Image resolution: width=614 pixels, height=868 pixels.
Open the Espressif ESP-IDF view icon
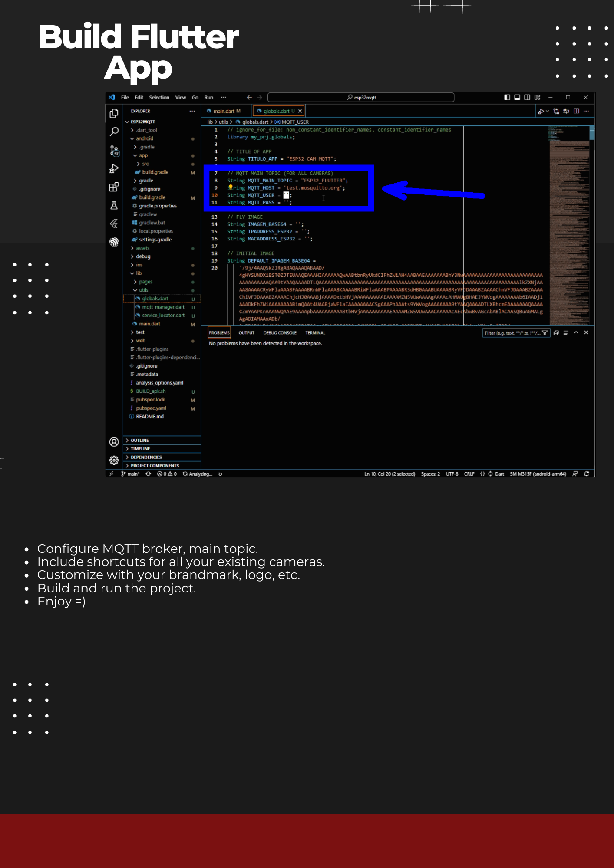(x=114, y=242)
